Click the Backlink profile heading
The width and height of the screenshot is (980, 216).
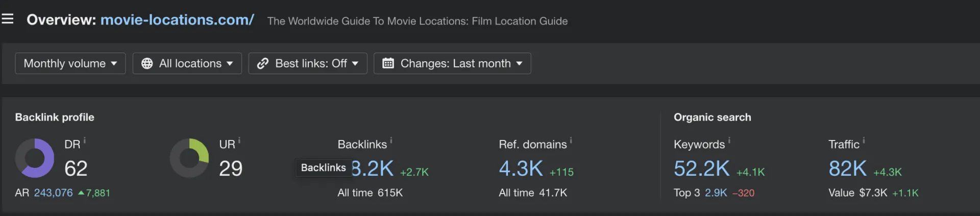55,117
